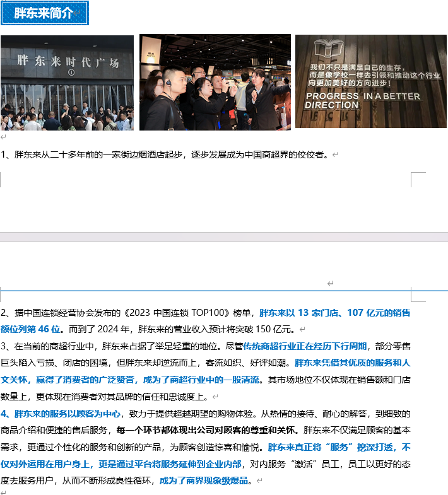Click the 胖东来简介 blue title box

45,13
